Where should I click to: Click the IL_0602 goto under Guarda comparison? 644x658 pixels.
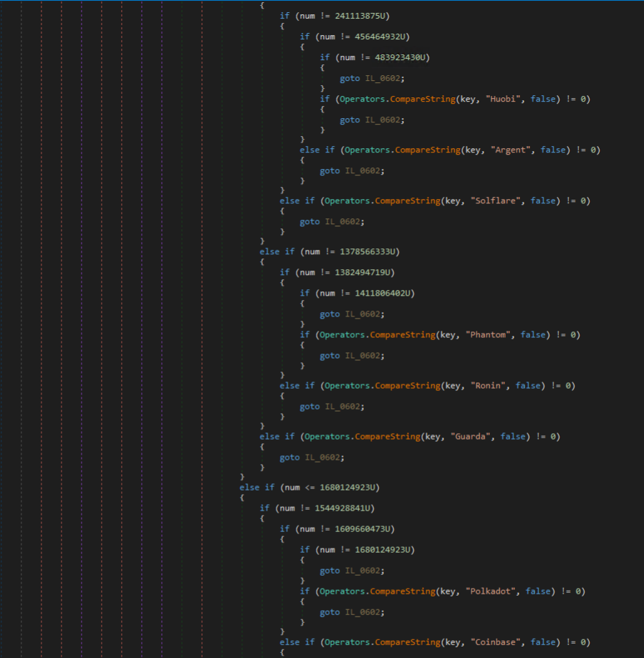coord(322,458)
